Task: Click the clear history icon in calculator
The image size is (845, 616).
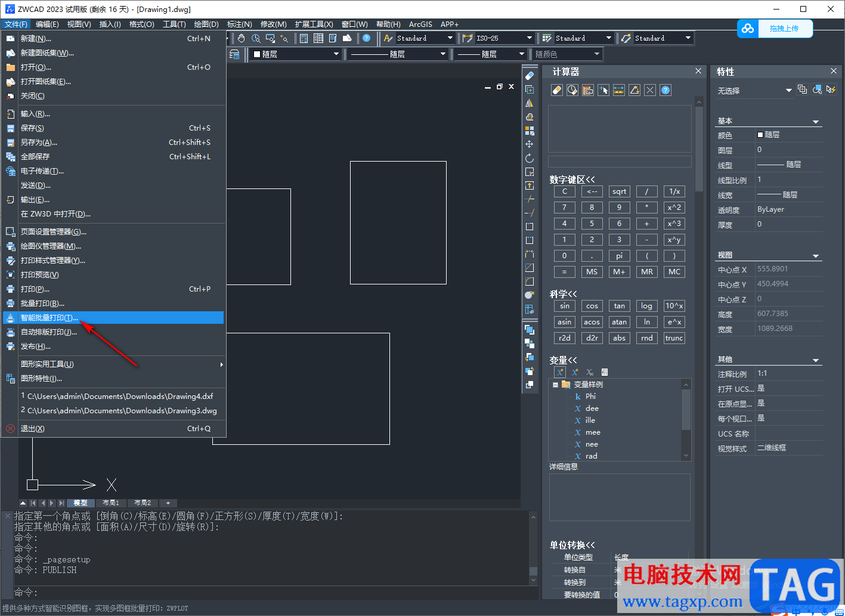Action: pyautogui.click(x=572, y=90)
